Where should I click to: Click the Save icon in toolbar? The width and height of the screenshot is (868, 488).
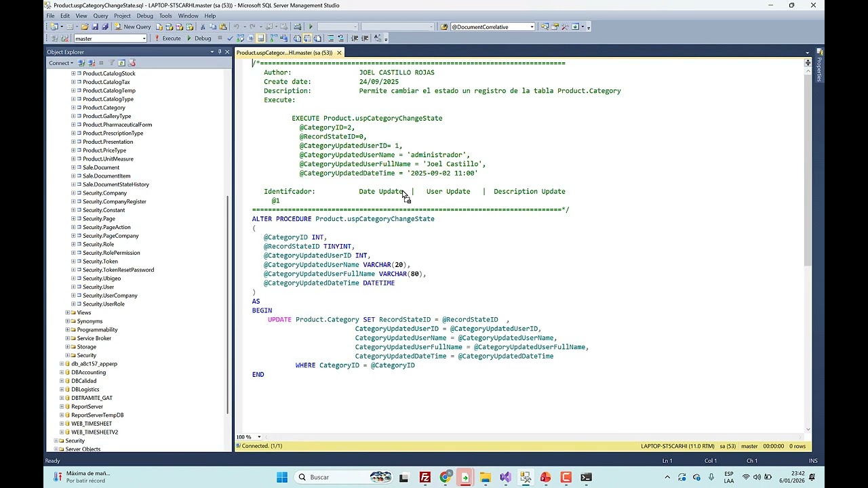click(95, 27)
